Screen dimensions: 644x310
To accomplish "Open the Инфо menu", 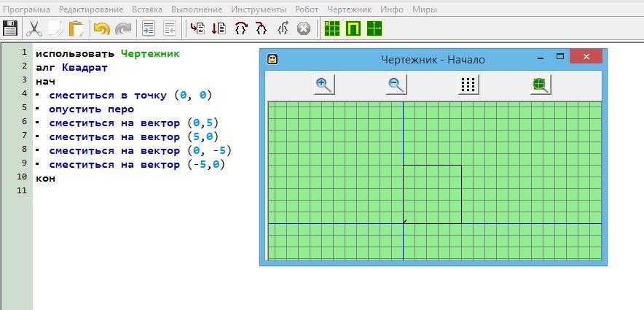I will (x=392, y=9).
